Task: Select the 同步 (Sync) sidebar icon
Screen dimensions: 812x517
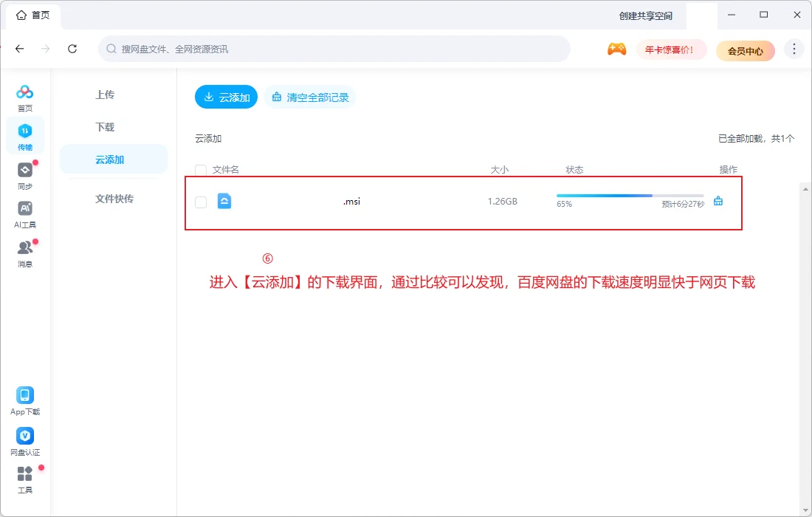Action: pyautogui.click(x=24, y=174)
